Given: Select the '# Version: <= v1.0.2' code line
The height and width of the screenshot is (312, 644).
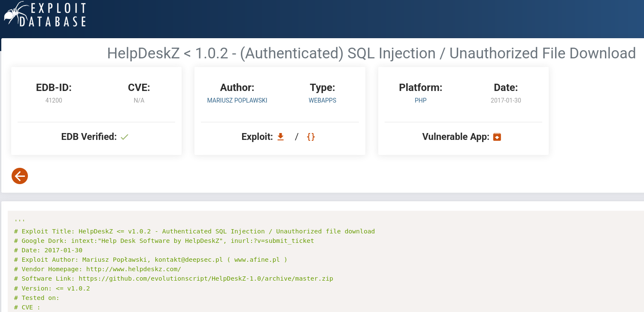Looking at the screenshot, I should (52, 288).
